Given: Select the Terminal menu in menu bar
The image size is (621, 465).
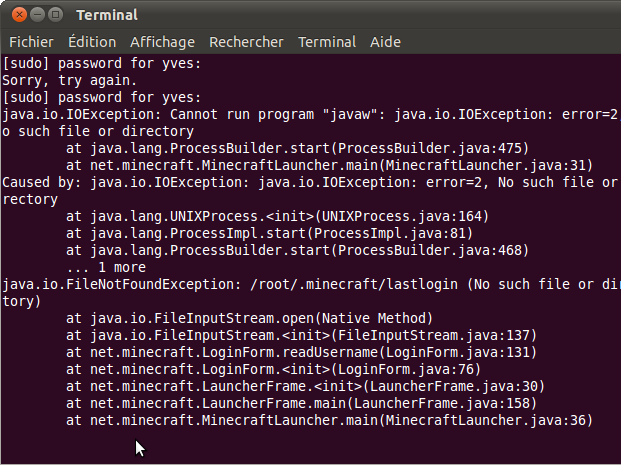Looking at the screenshot, I should pyautogui.click(x=327, y=42).
